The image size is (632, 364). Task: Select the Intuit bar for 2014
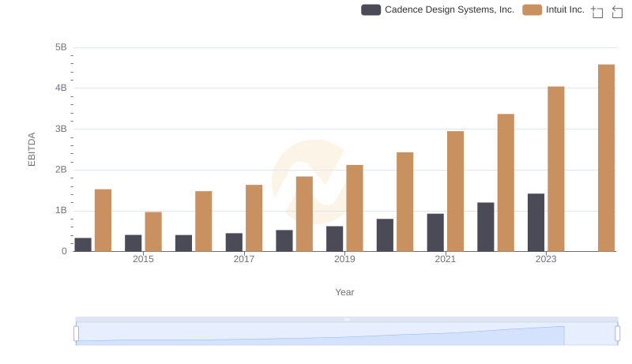pos(103,220)
